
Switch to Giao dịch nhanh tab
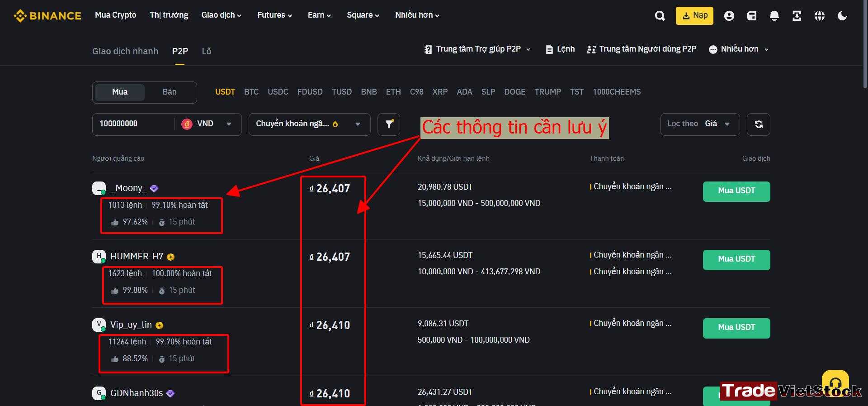pos(125,51)
